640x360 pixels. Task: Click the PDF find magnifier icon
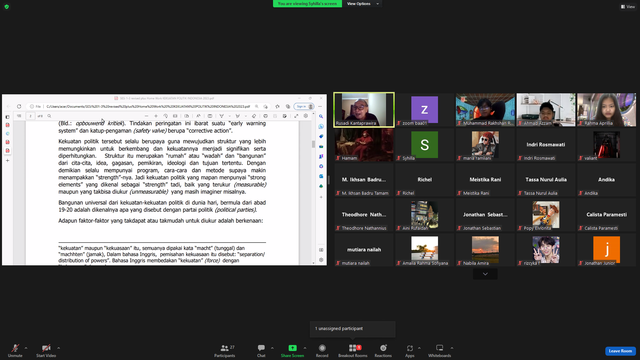click(x=49, y=116)
